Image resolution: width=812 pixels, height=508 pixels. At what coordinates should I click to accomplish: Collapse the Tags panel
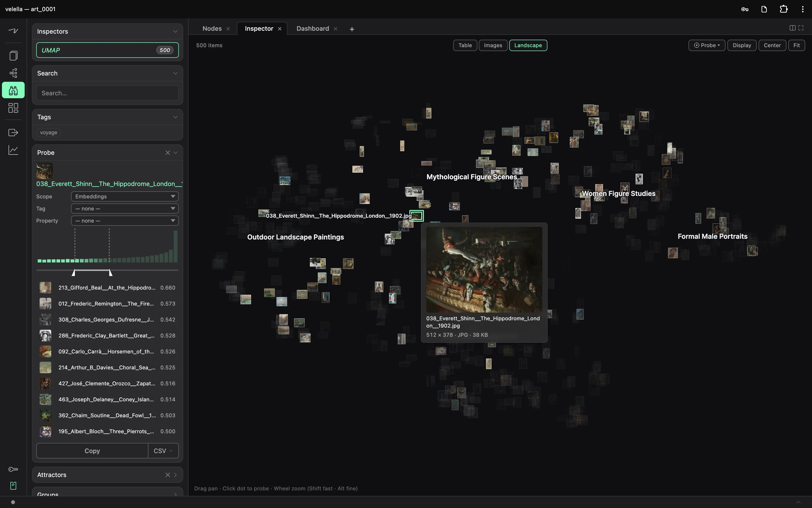click(175, 117)
